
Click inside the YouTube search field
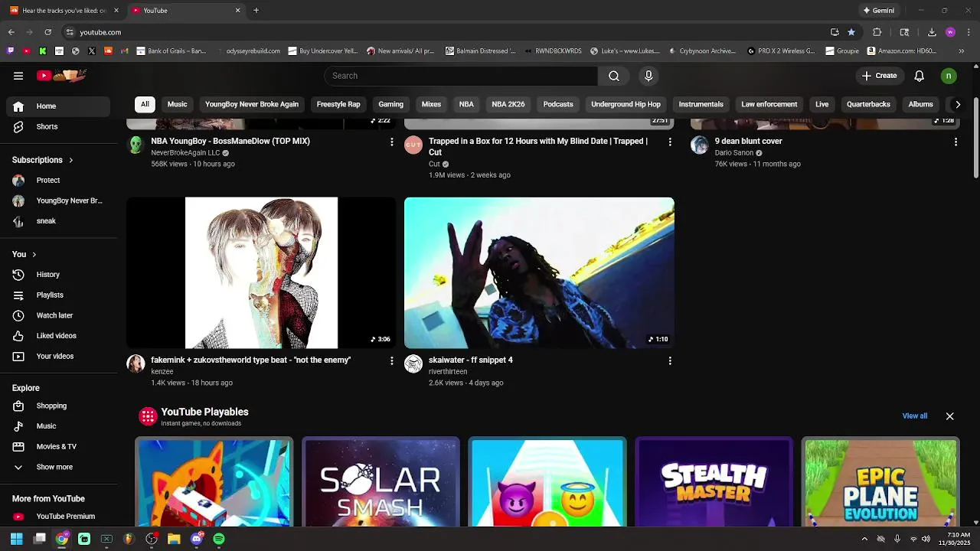click(461, 76)
